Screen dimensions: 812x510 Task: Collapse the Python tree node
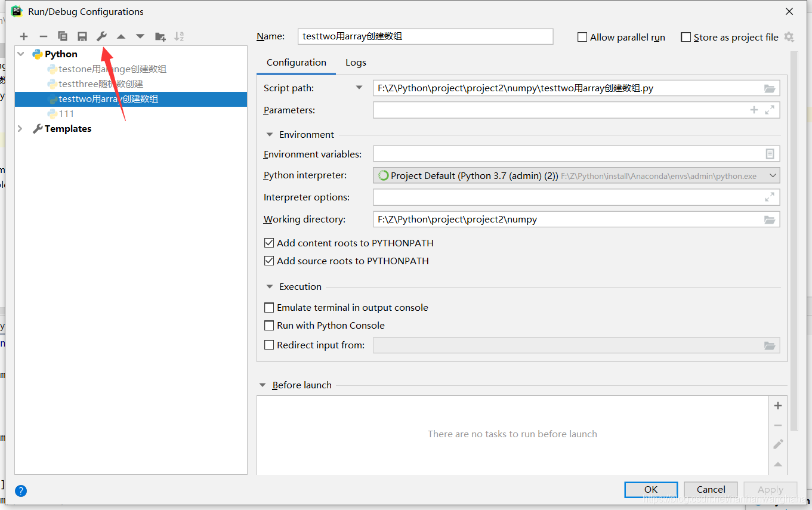click(x=21, y=54)
